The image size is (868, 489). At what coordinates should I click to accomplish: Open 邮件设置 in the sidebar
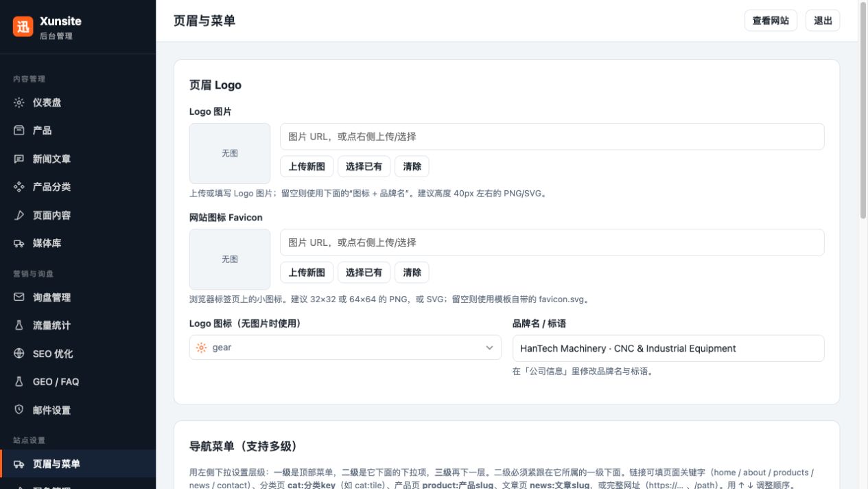[x=78, y=410]
